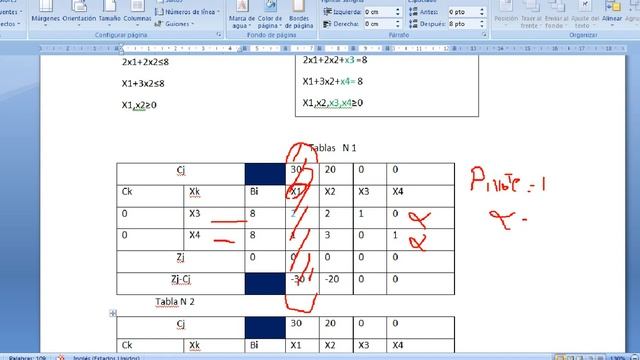Viewport: 640px width, 360px height.
Task: Adjust Antes spacing spinner arrows
Action: (482, 12)
